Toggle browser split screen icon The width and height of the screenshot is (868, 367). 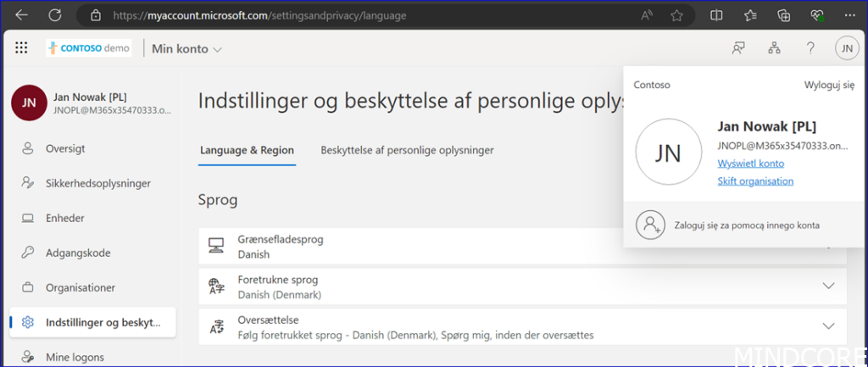tap(716, 15)
